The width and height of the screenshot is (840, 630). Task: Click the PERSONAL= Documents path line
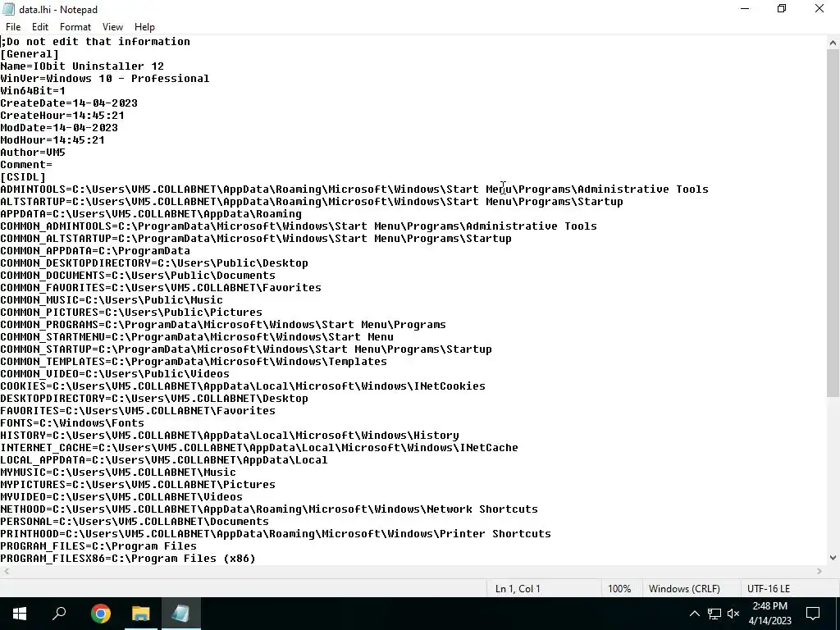(x=135, y=522)
